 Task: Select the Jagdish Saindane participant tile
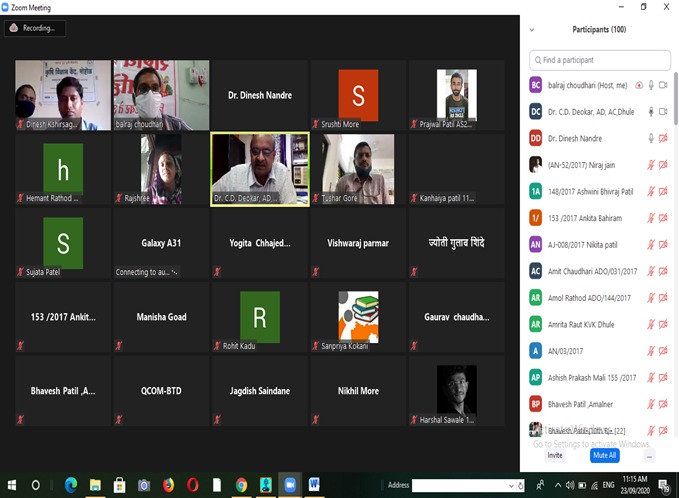[260, 391]
